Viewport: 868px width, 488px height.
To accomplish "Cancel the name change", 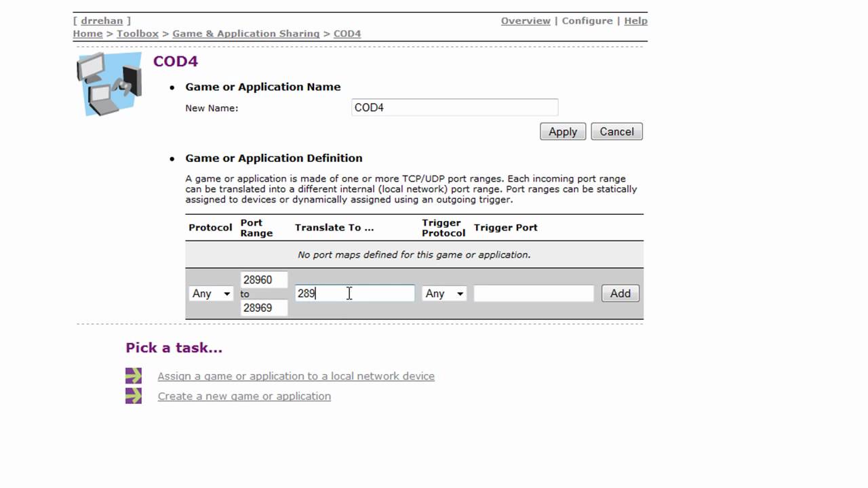I will (x=616, y=131).
